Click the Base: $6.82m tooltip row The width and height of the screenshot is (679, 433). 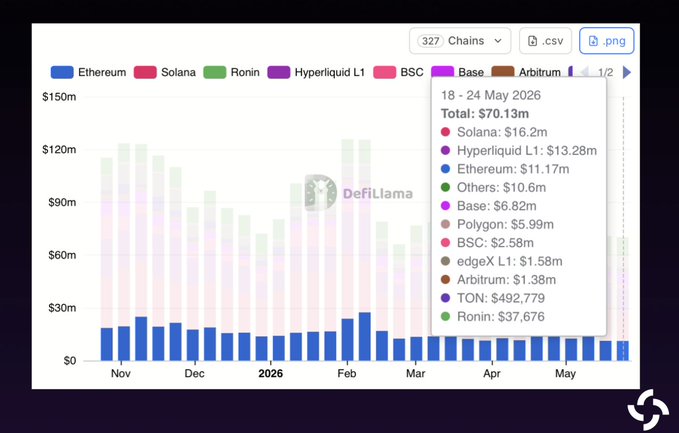tap(488, 206)
